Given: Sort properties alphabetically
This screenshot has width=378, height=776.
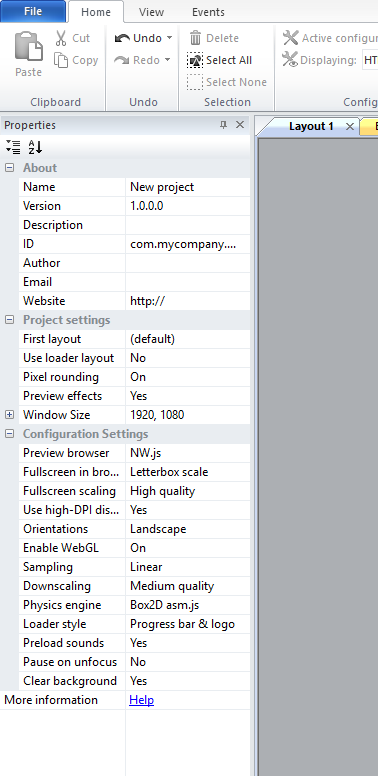Looking at the screenshot, I should tap(35, 147).
